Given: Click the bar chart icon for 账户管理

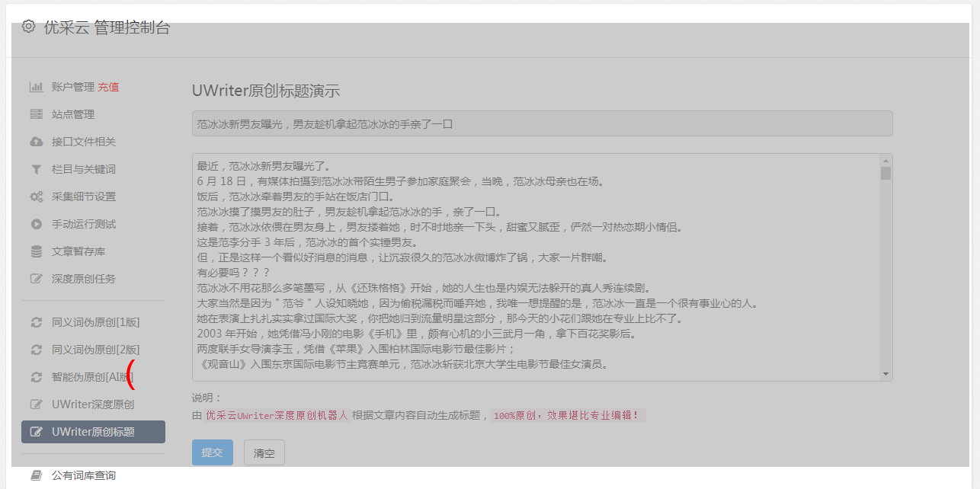Looking at the screenshot, I should pyautogui.click(x=36, y=87).
